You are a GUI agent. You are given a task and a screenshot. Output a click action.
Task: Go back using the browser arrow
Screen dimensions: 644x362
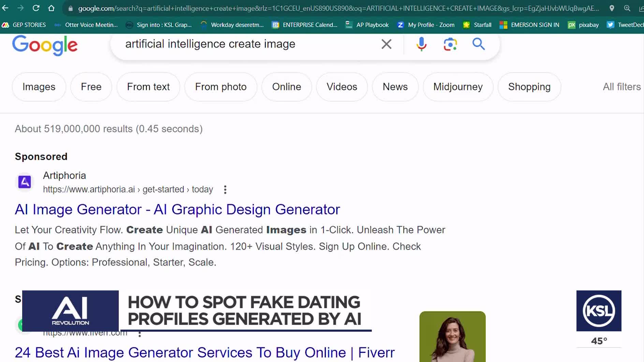point(5,8)
